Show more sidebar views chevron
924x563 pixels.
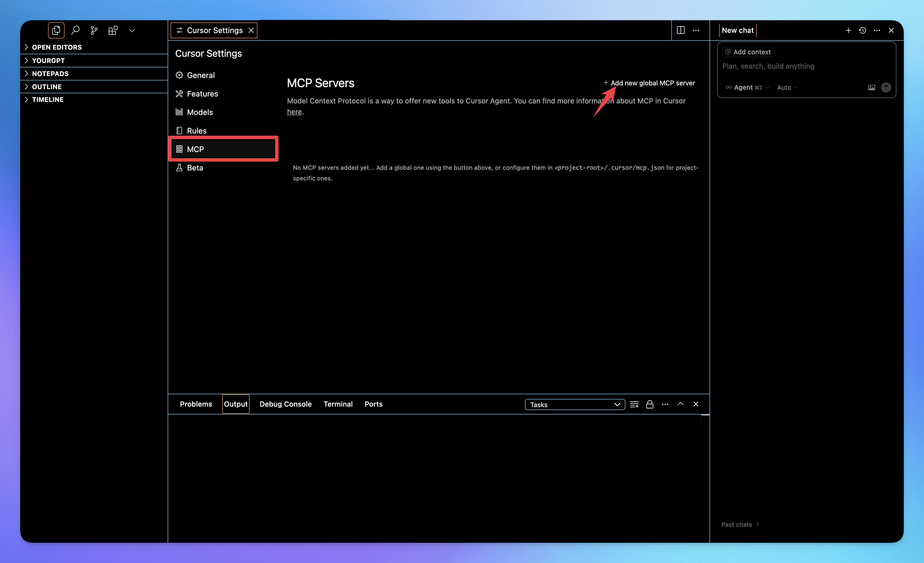(132, 30)
